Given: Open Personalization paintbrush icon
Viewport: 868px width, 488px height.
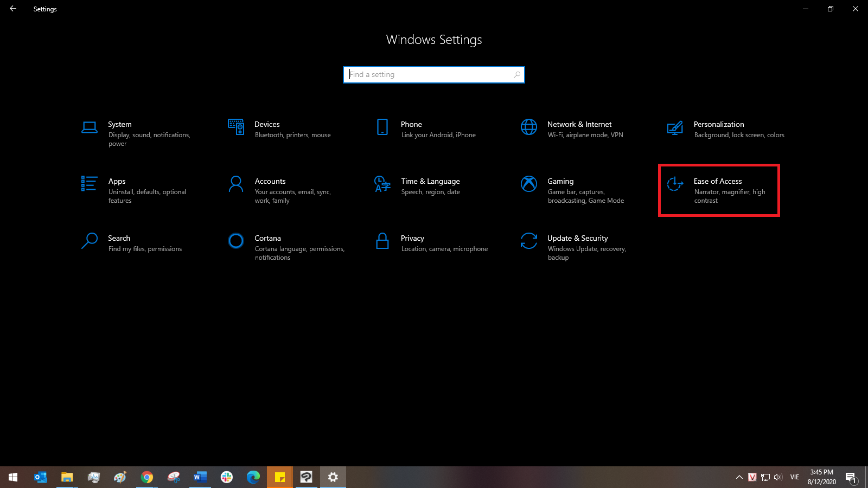Looking at the screenshot, I should 675,128.
